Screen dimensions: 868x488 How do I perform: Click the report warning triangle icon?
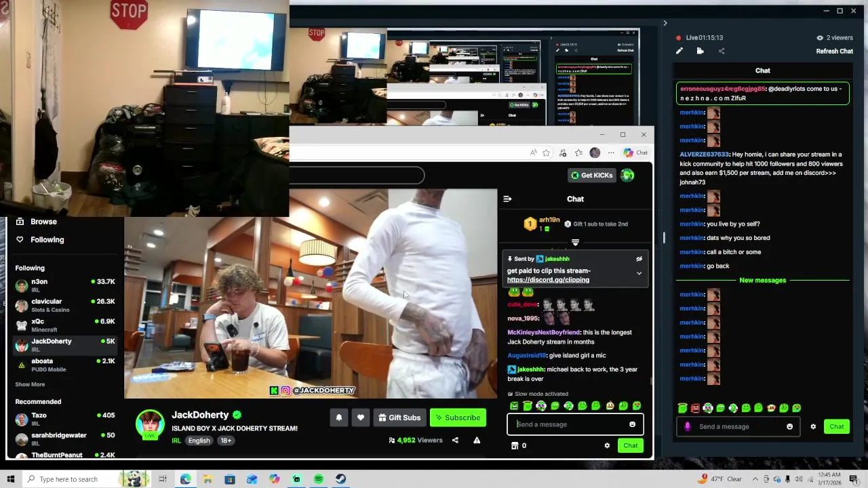(x=477, y=441)
